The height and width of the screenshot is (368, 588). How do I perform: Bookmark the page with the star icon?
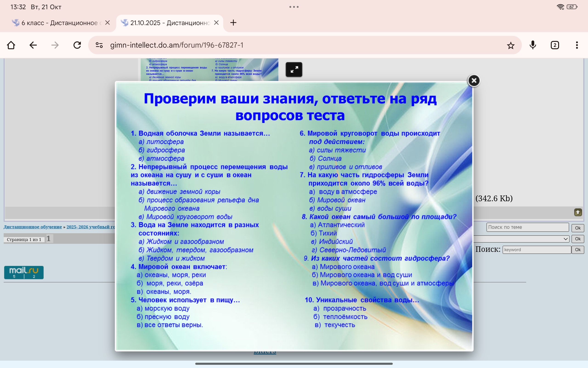(511, 45)
